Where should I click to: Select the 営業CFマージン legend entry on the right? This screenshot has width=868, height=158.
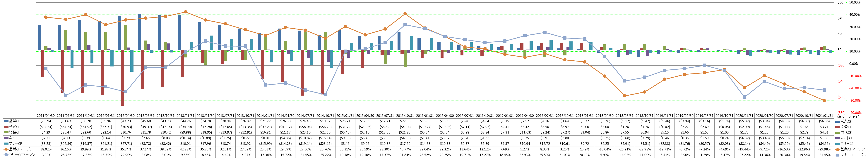point(850,149)
